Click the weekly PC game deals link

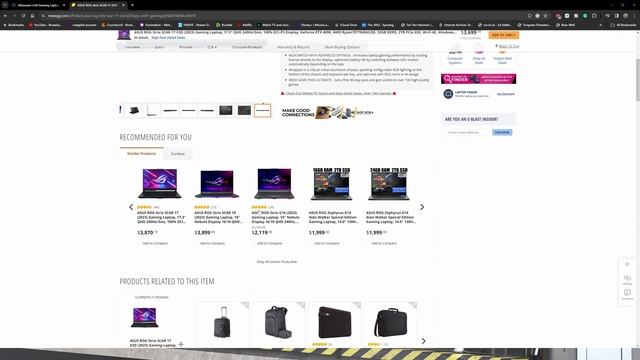point(338,93)
